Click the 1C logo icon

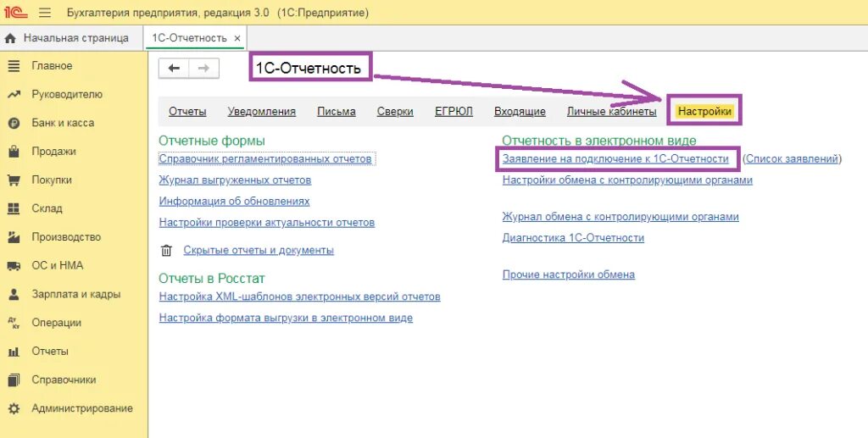coord(15,12)
